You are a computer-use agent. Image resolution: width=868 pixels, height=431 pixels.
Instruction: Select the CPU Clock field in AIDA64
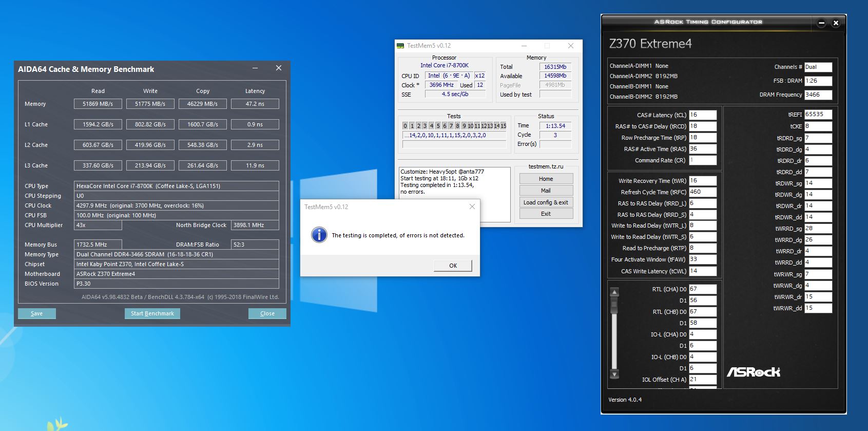tap(177, 205)
